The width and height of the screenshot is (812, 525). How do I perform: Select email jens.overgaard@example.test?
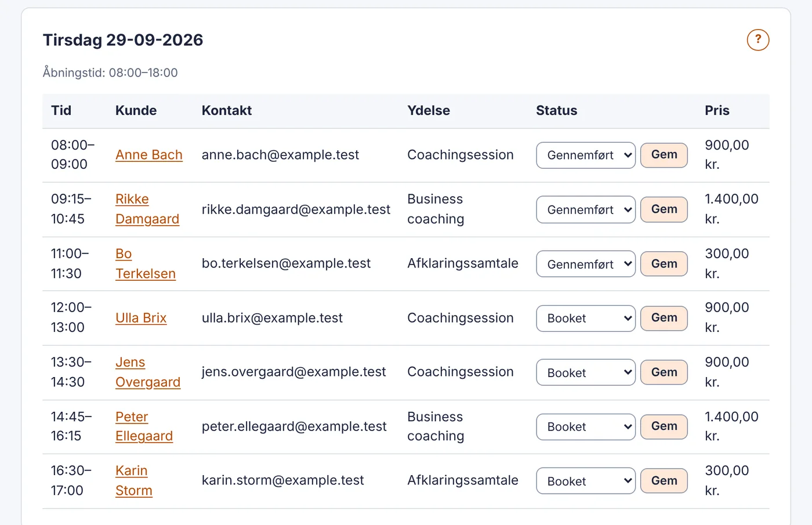(293, 372)
